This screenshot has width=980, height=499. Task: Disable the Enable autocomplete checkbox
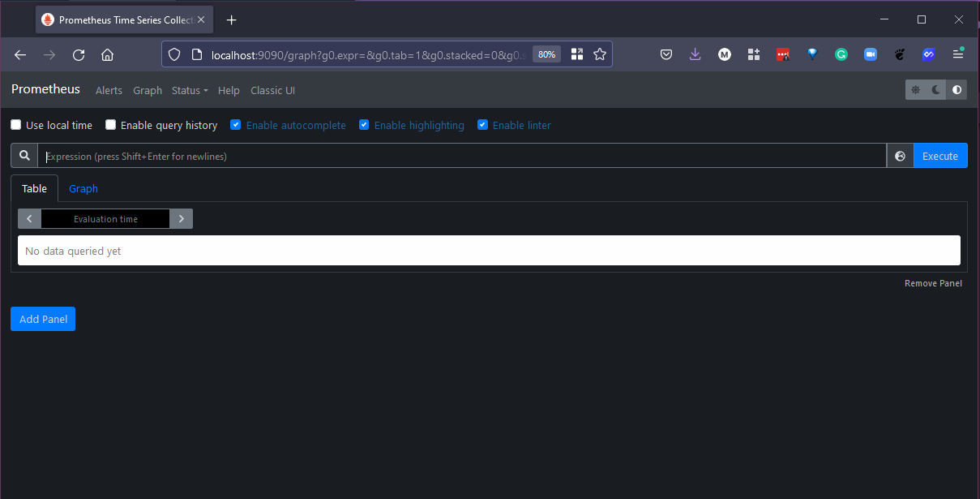click(236, 125)
